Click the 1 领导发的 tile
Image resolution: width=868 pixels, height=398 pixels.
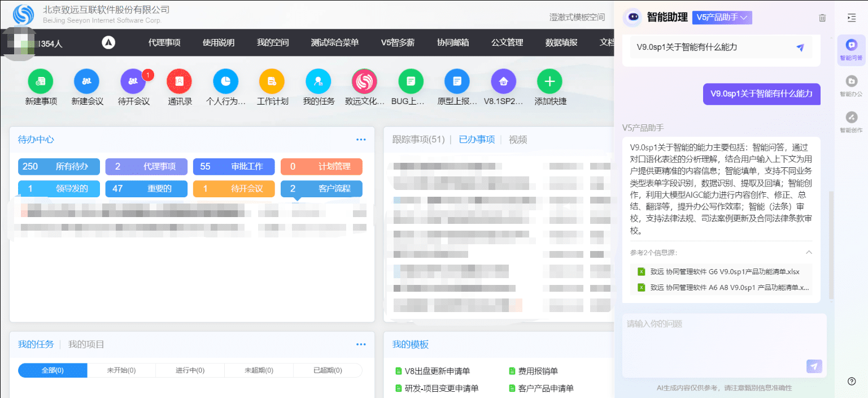pyautogui.click(x=59, y=189)
